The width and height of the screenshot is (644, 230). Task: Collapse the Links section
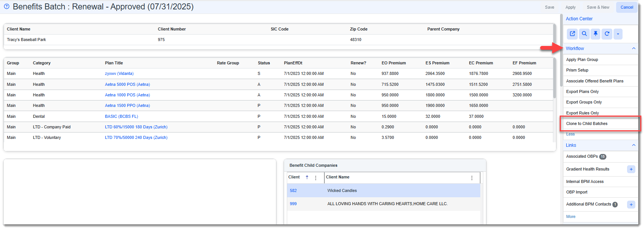pos(633,145)
